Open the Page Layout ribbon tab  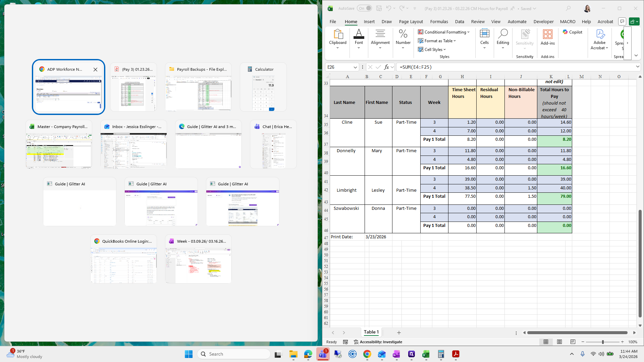click(x=411, y=21)
